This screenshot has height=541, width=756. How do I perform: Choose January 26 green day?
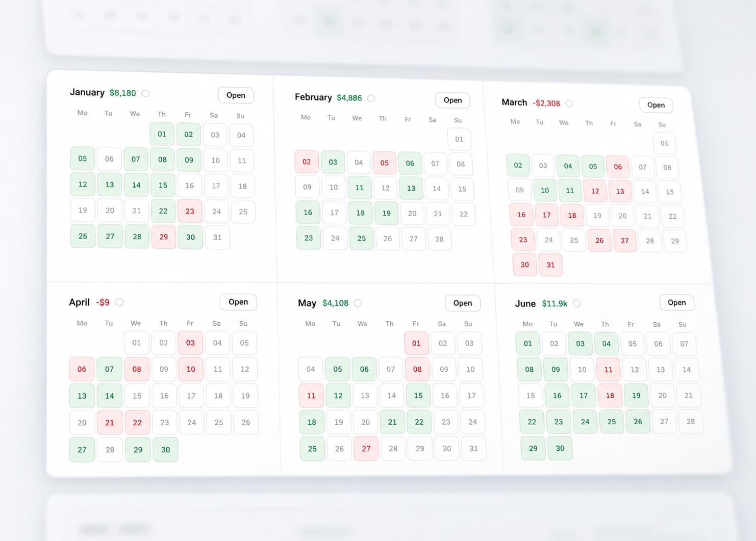click(83, 236)
